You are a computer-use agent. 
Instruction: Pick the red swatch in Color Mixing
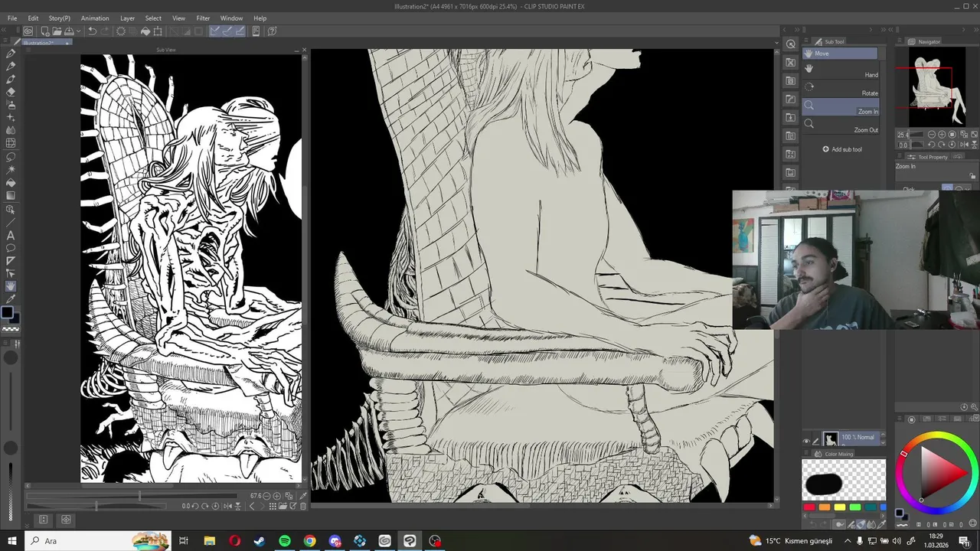click(x=809, y=507)
